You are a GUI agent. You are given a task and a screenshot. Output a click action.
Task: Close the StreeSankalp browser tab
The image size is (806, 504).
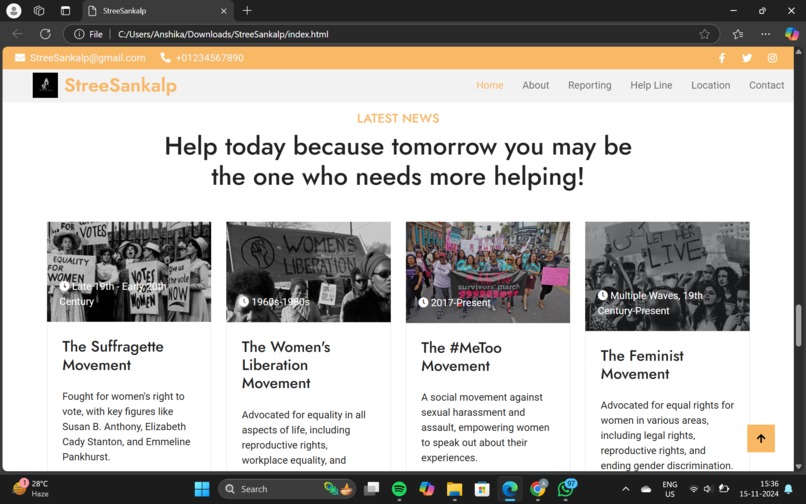pyautogui.click(x=224, y=11)
